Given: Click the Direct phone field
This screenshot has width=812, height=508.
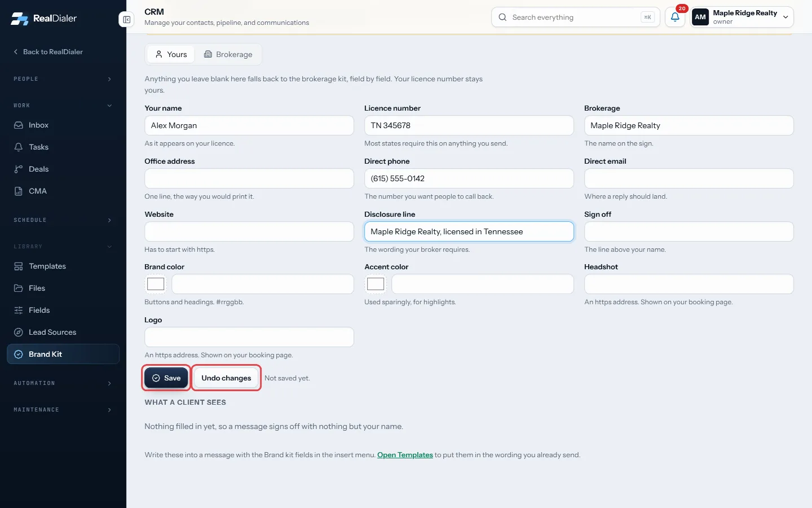Looking at the screenshot, I should pos(469,179).
